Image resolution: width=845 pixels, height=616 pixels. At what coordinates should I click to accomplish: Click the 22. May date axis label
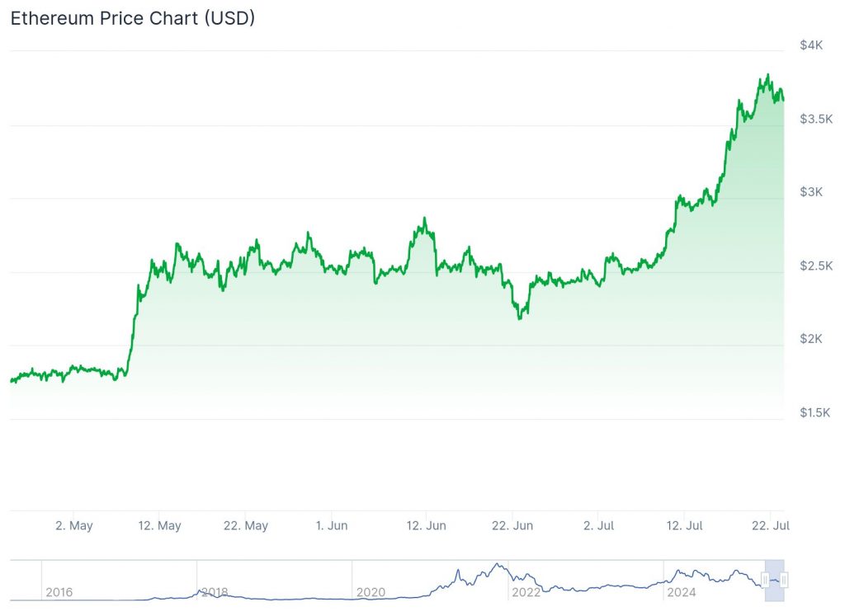pos(246,525)
